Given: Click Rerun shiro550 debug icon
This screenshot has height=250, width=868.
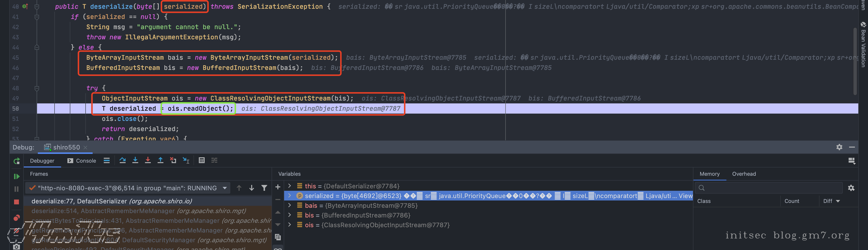Looking at the screenshot, I should pos(16,161).
